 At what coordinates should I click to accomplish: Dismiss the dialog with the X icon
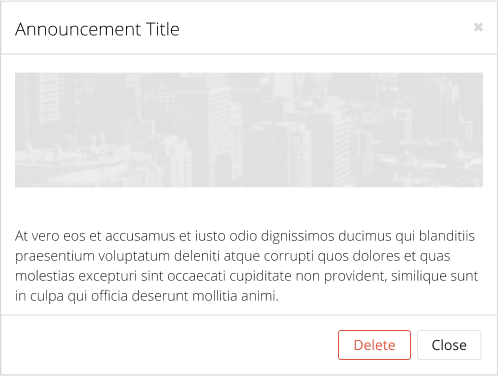tap(478, 27)
